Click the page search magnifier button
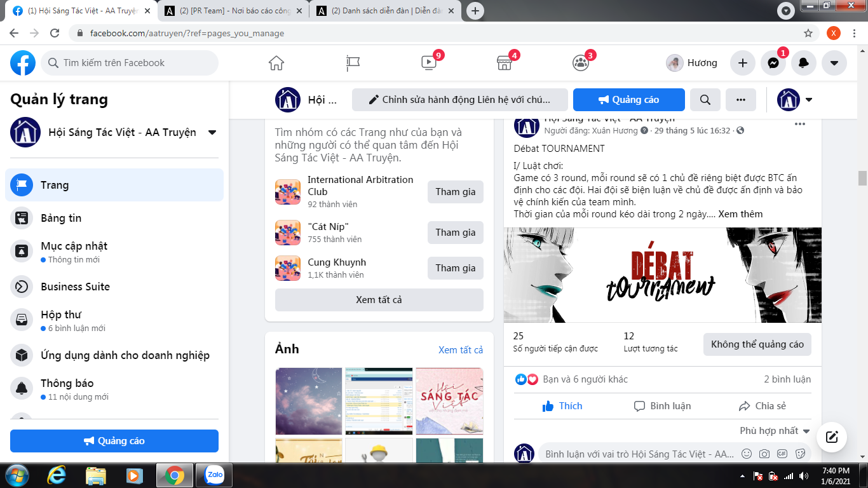 pyautogui.click(x=705, y=100)
